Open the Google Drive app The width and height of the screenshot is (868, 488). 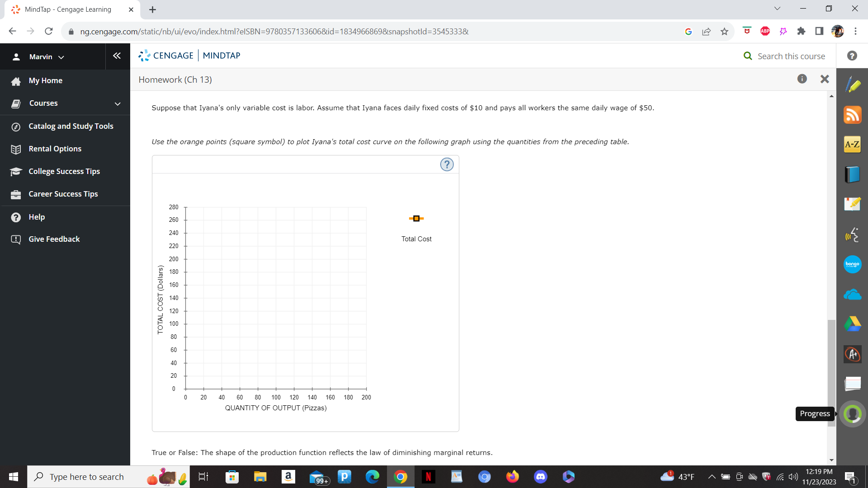[852, 324]
